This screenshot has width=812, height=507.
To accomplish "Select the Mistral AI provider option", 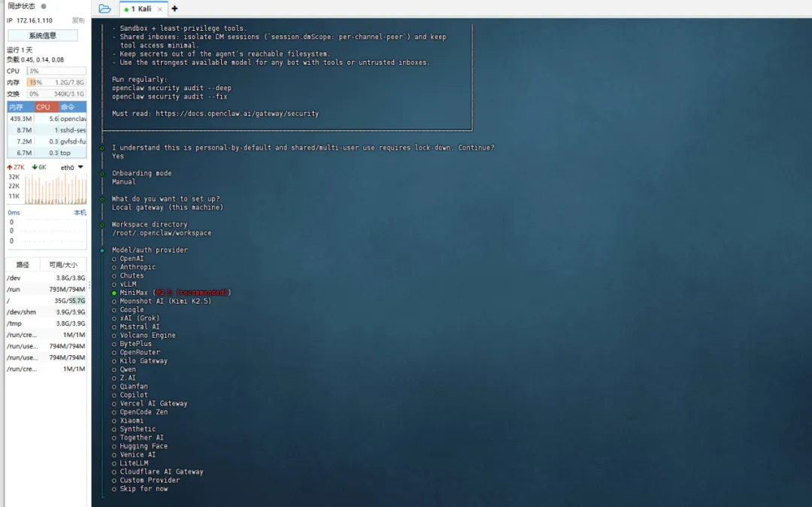I will point(135,326).
